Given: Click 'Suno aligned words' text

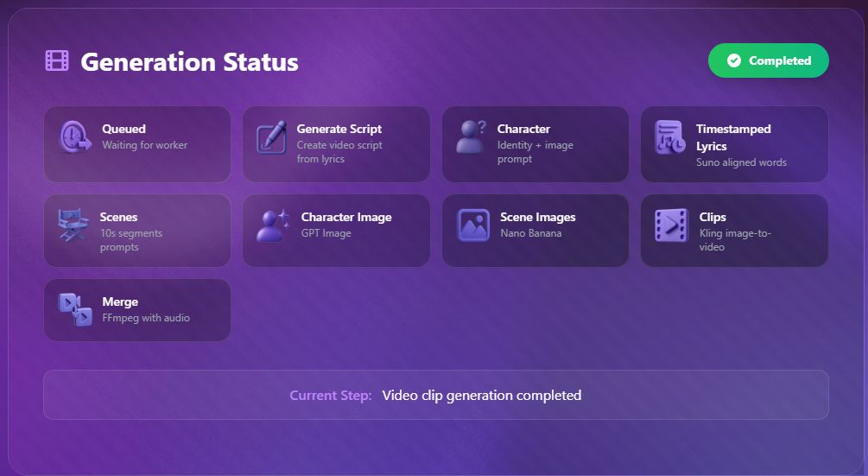Looking at the screenshot, I should coord(741,162).
